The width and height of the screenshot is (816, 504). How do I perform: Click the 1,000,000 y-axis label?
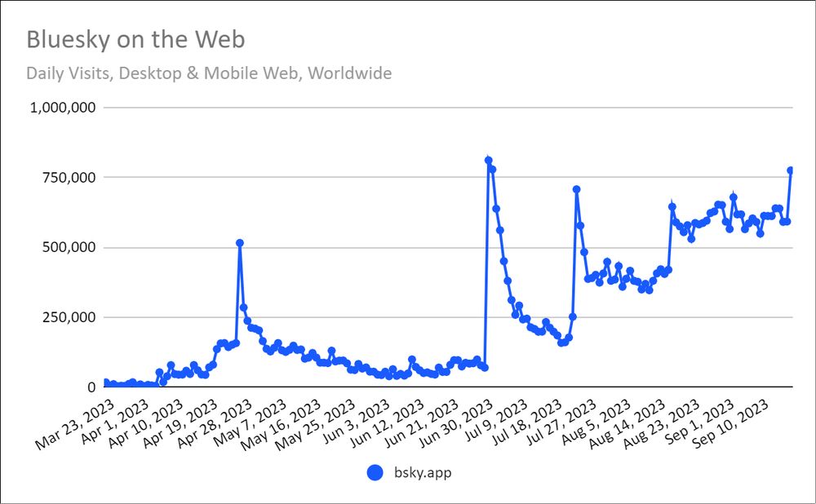pyautogui.click(x=63, y=108)
